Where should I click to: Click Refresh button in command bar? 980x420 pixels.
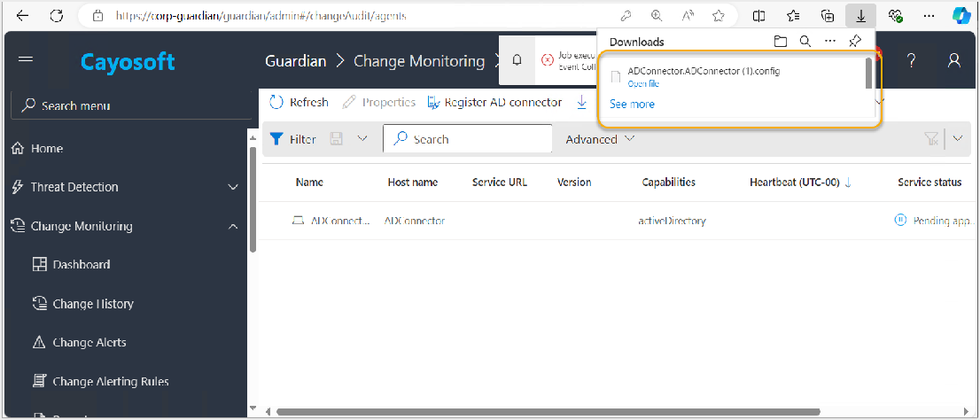coord(299,102)
